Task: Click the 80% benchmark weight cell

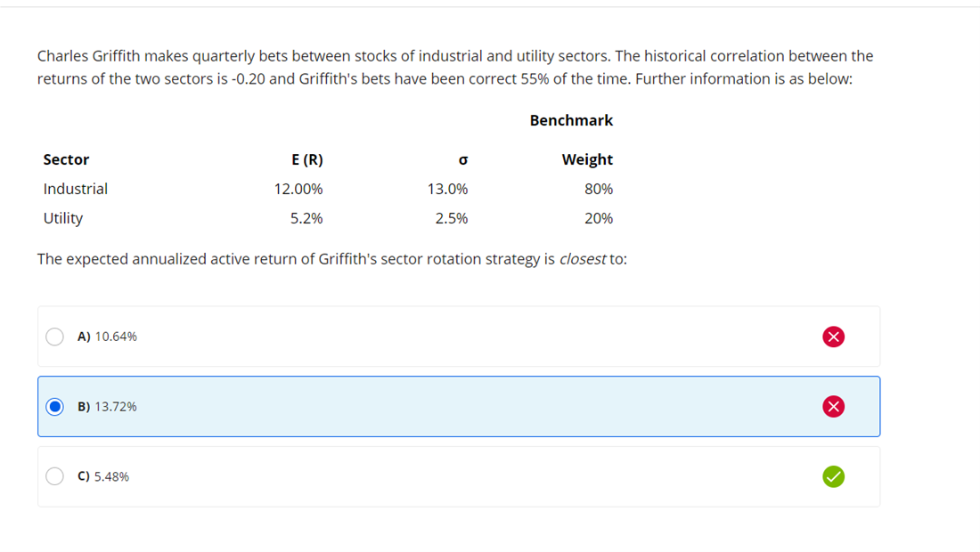Action: [x=599, y=189]
